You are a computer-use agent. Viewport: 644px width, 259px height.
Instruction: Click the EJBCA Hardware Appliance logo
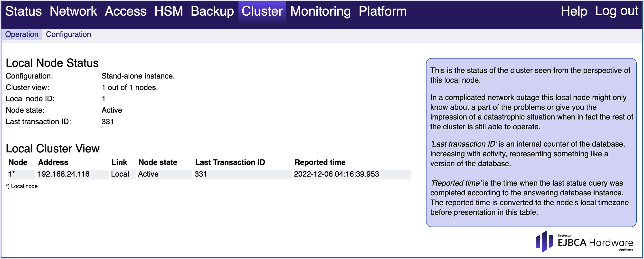584,242
